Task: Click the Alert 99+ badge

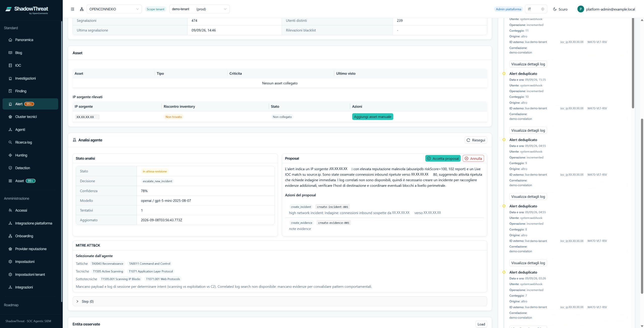Action: point(29,104)
